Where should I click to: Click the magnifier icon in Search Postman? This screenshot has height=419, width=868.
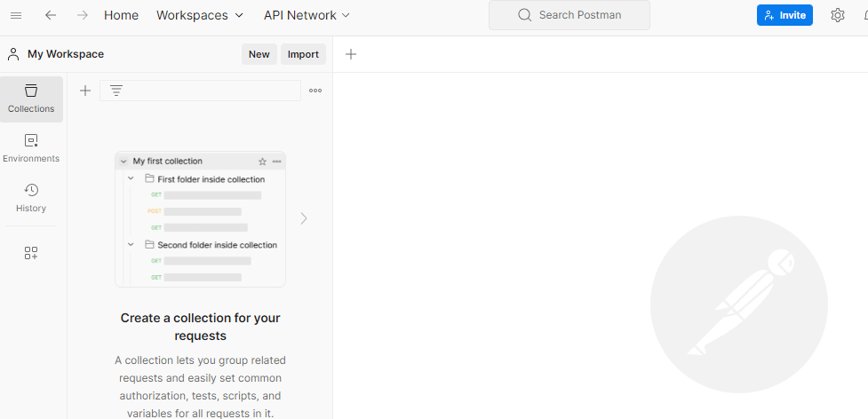coord(524,15)
